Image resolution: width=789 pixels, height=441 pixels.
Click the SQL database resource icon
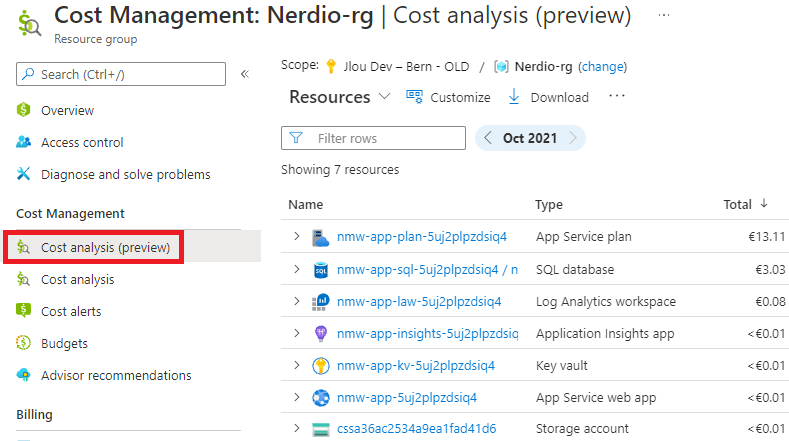[321, 269]
